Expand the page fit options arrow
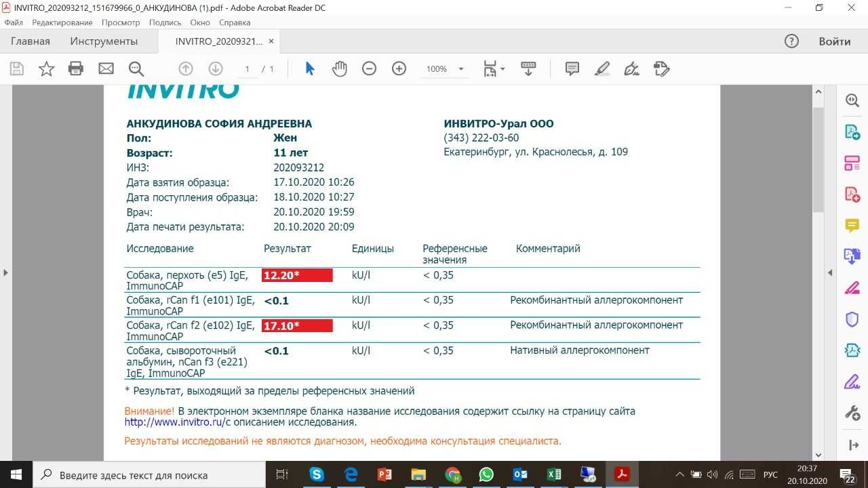The width and height of the screenshot is (868, 488). 502,69
